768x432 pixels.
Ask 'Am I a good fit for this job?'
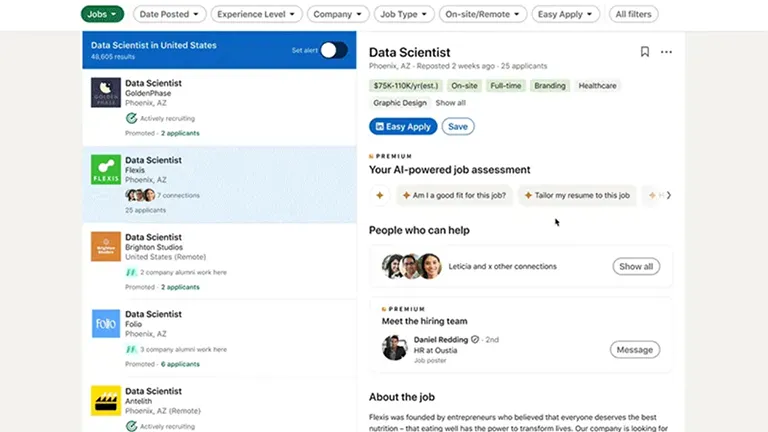[x=454, y=195]
